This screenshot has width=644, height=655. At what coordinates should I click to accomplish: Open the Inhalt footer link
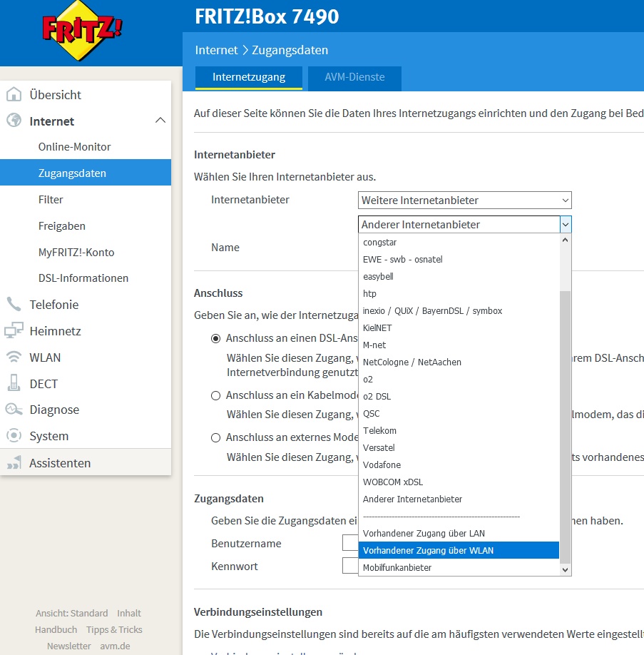[129, 613]
